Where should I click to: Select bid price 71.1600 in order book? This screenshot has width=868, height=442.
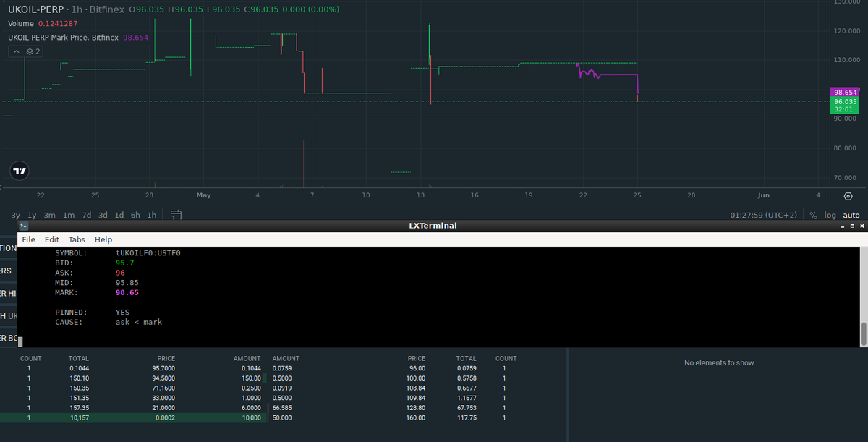pyautogui.click(x=162, y=388)
